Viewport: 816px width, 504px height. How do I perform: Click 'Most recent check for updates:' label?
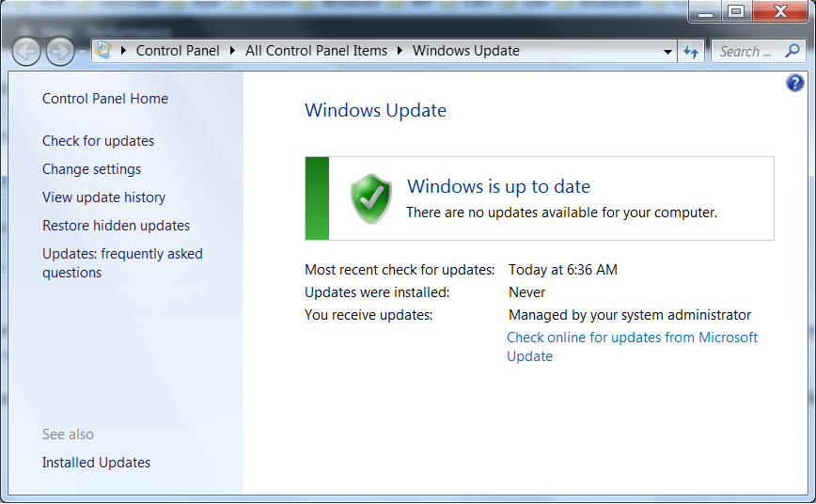pos(400,270)
